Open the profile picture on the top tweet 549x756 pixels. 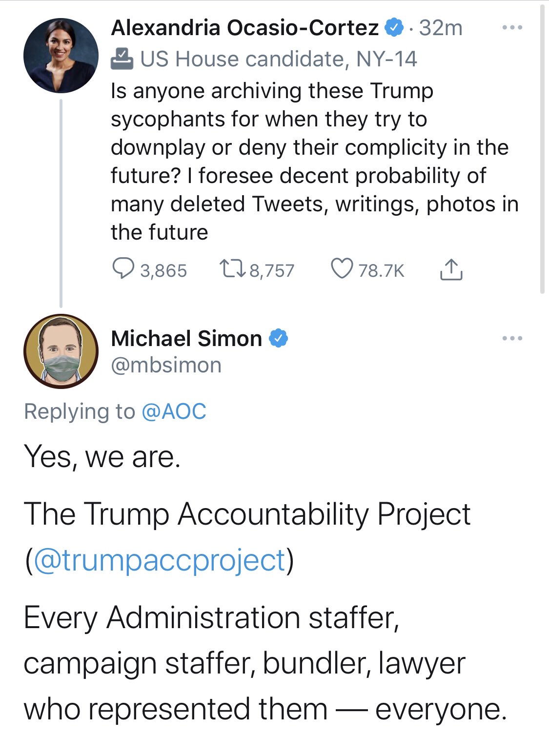click(x=61, y=56)
